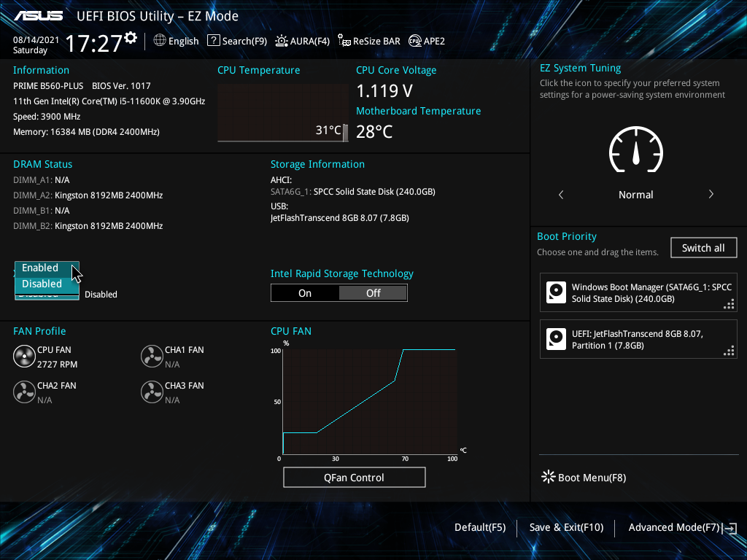Viewport: 747px width, 560px height.
Task: Click the DIMM_A2 Kingston 8192MB entry
Action: (88, 195)
